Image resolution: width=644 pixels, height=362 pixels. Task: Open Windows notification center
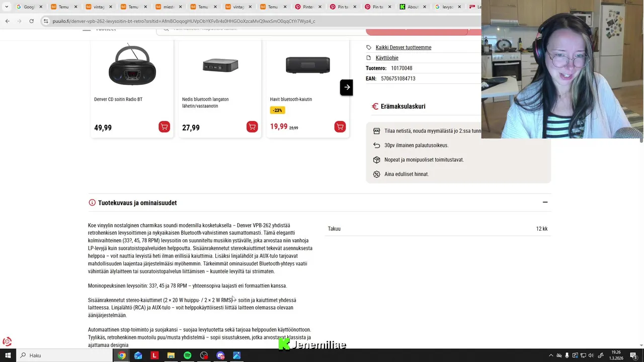(633, 355)
